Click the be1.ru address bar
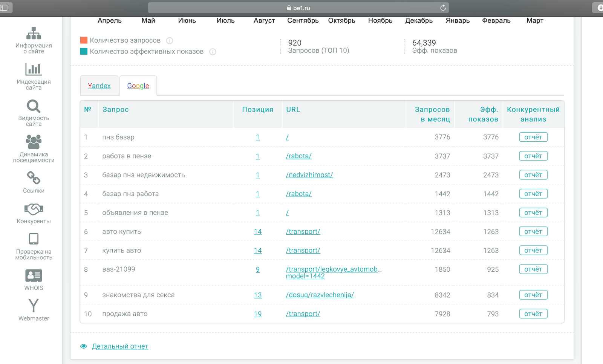603x364 pixels. pyautogui.click(x=298, y=8)
